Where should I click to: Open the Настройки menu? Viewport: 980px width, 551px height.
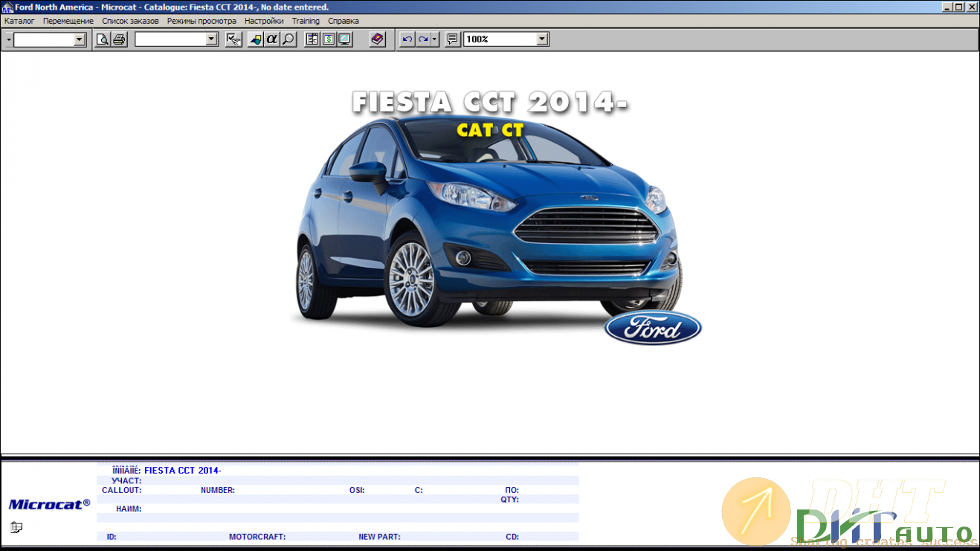[x=264, y=21]
